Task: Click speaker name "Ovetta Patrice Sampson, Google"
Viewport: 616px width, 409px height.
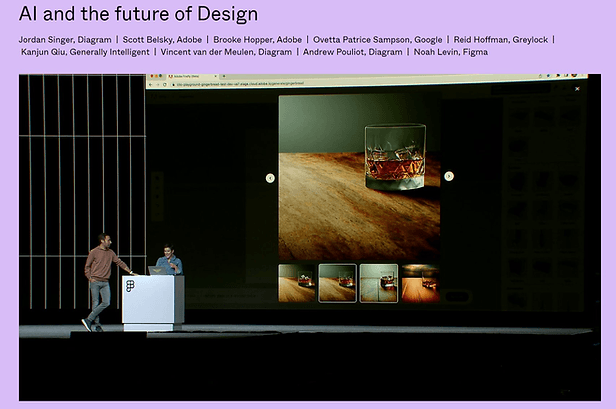Action: tap(378, 40)
